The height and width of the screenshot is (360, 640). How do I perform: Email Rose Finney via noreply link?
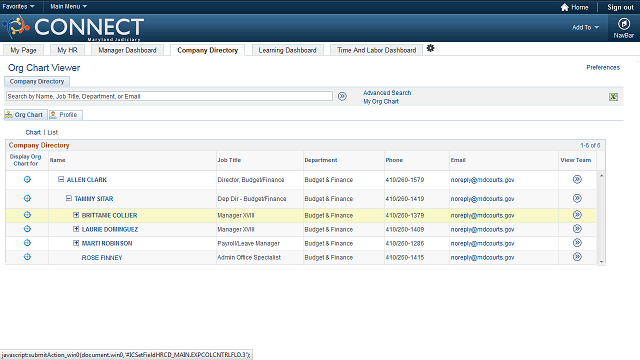482,258
